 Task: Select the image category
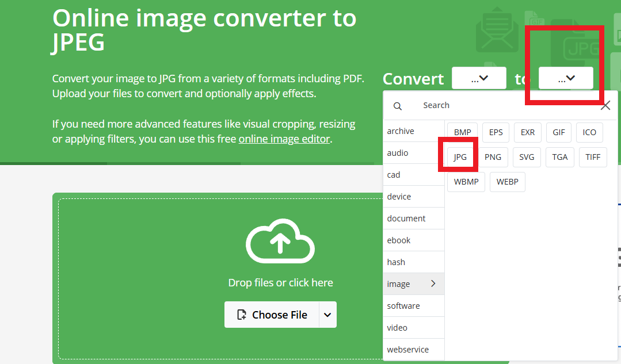[413, 283]
